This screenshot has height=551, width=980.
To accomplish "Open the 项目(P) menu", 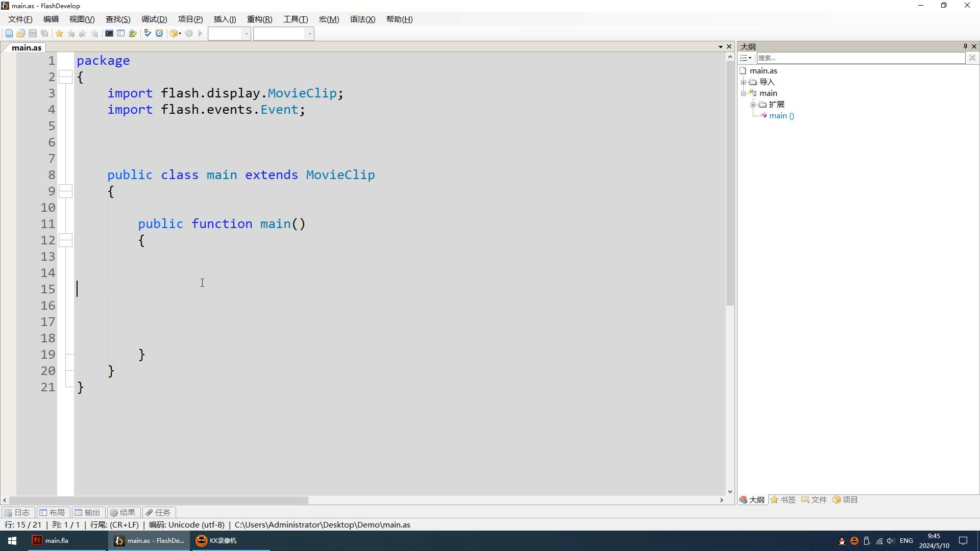I will click(190, 19).
